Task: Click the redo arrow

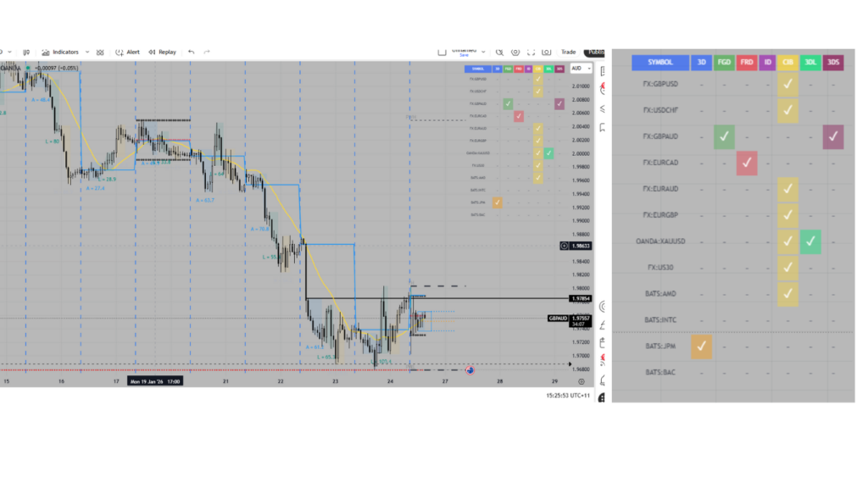Action: click(207, 52)
